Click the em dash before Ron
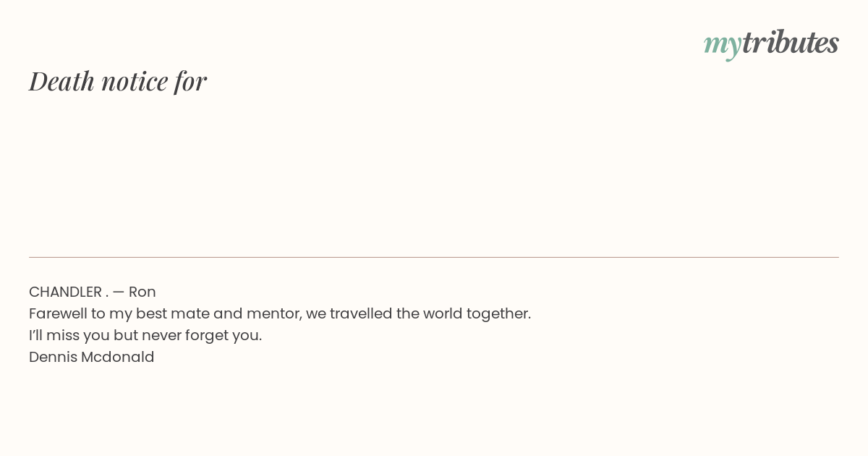Screen dimensions: 868x456 119,292
